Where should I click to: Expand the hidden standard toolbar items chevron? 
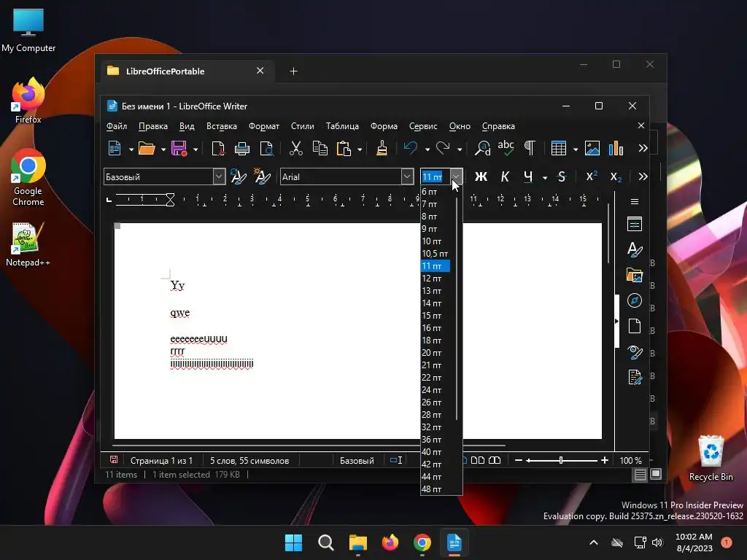click(643, 149)
